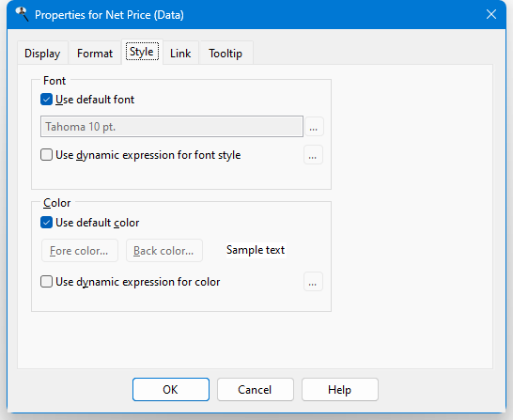This screenshot has height=420, width=513.
Task: Click the Fore color button
Action: (x=80, y=251)
